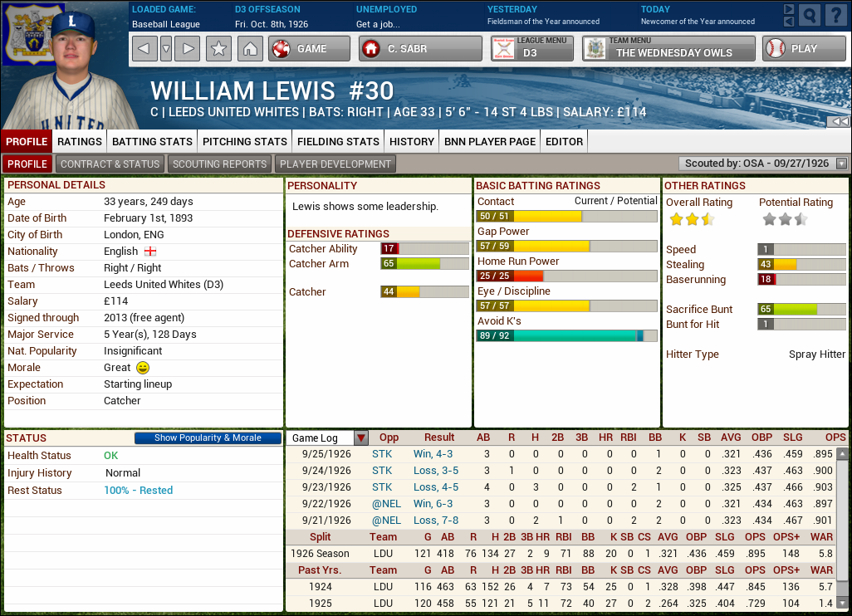852x616 pixels.
Task: Click the PLAY button
Action: pyautogui.click(x=804, y=49)
